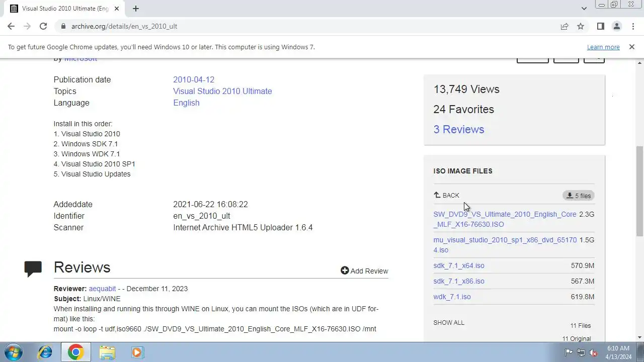Open the English language link

pos(186,103)
